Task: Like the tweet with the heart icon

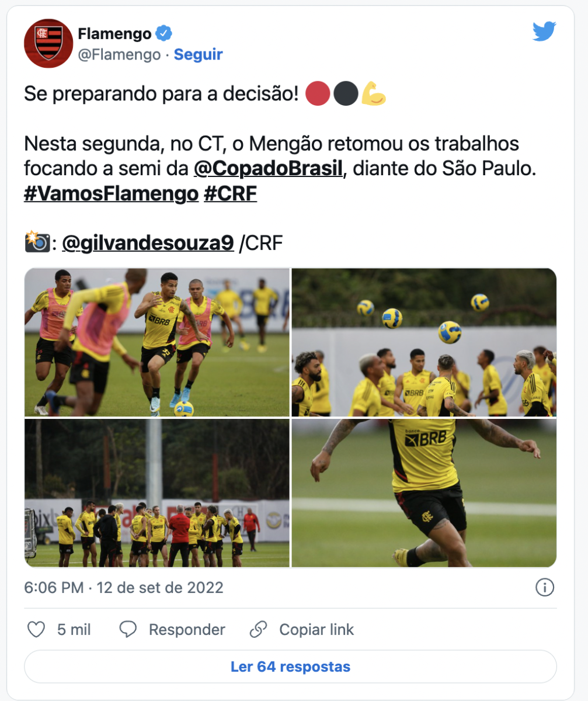Action: coord(37,629)
